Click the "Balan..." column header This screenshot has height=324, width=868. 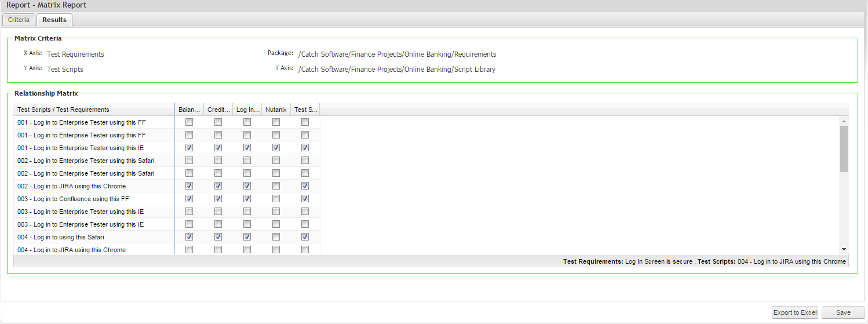pyautogui.click(x=189, y=110)
